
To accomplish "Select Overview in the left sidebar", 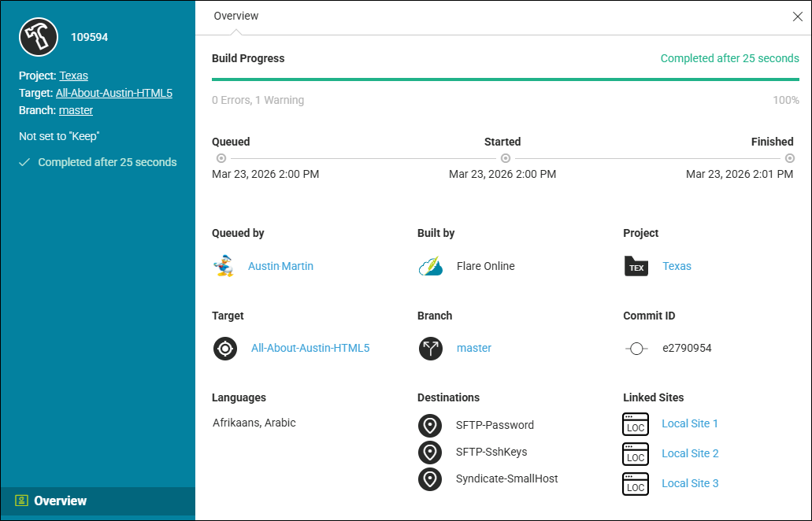I will tap(60, 501).
